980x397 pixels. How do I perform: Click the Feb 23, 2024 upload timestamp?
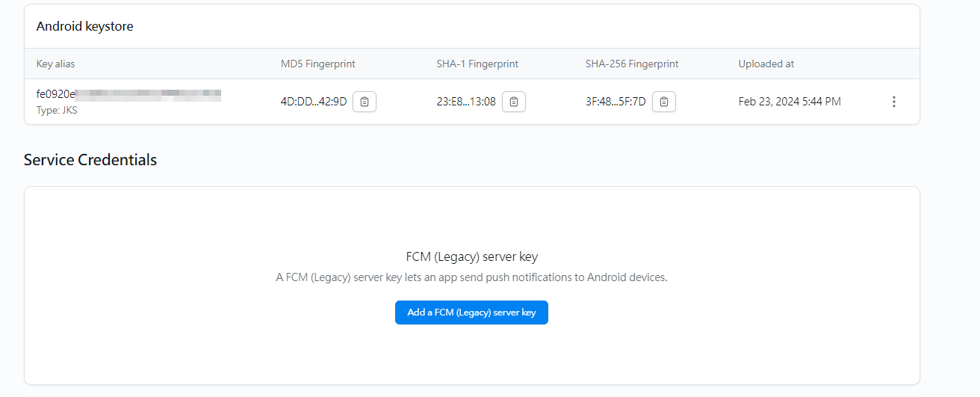(x=790, y=102)
